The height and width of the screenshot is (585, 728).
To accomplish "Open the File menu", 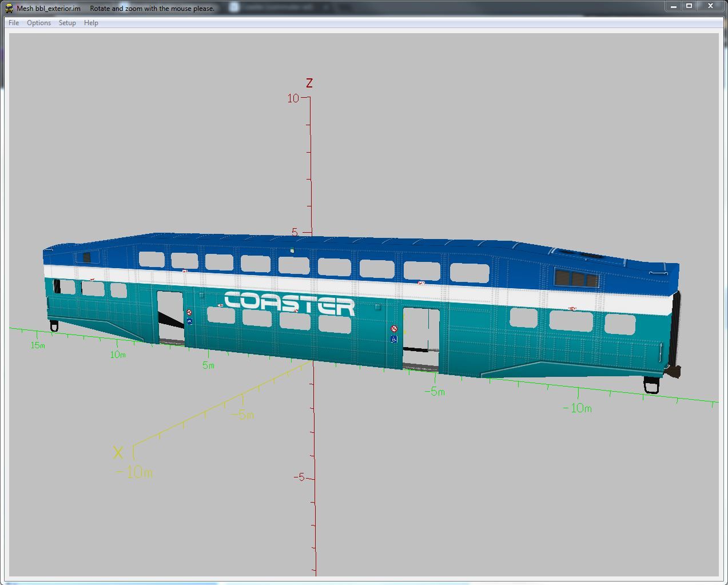I will pyautogui.click(x=14, y=23).
